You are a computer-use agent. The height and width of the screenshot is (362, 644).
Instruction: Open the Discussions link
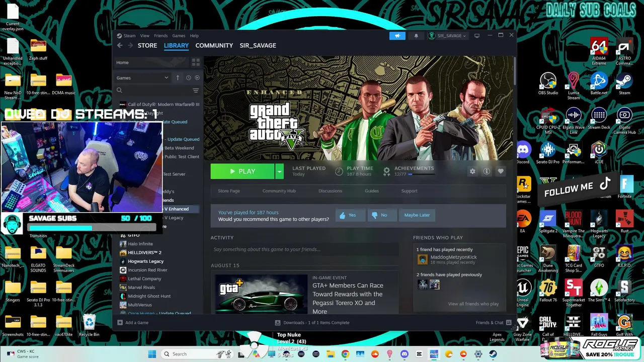click(330, 191)
